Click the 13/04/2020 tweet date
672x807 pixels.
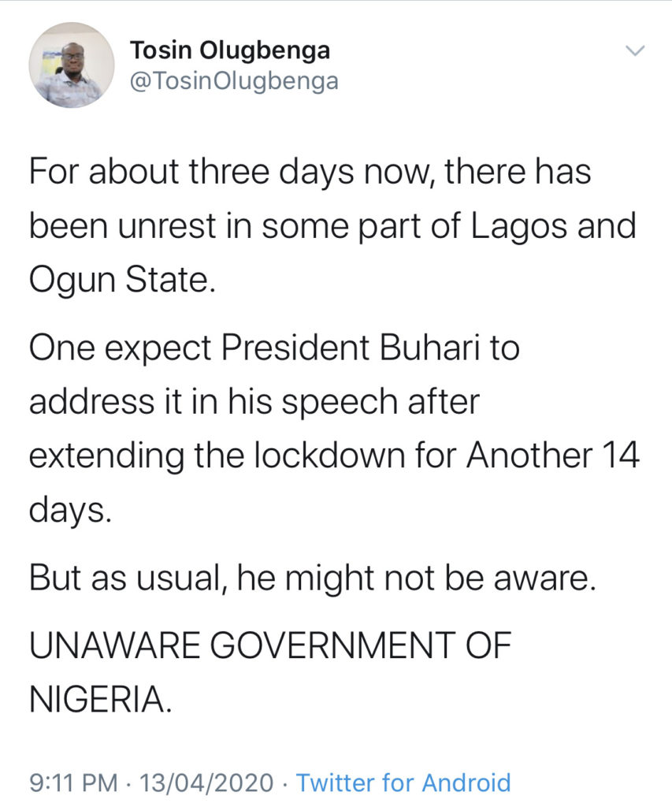click(207, 783)
